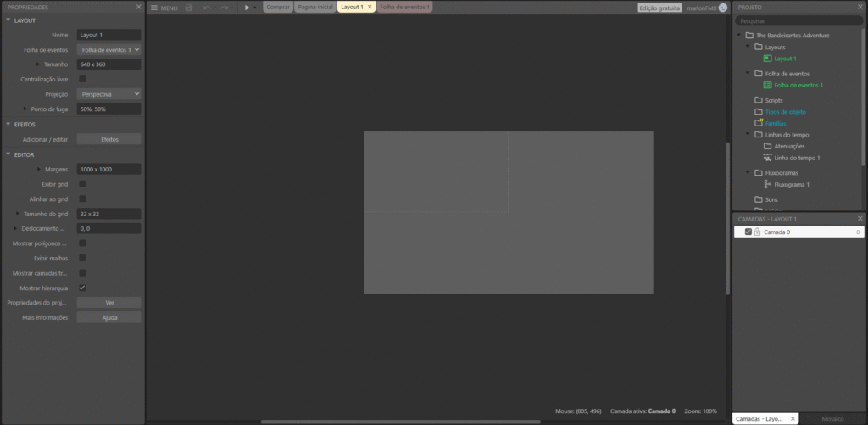Collapse the Linhas do tempo folder
Screen dimensions: 868x425
(x=748, y=135)
